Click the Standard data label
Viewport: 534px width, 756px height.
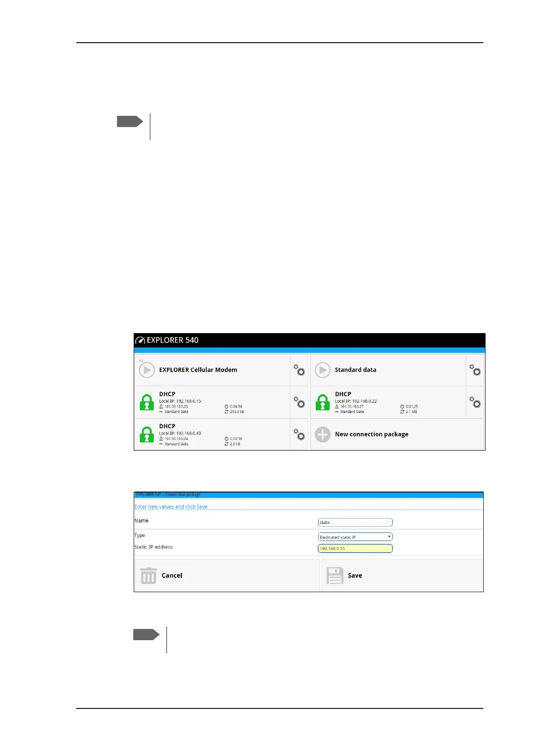tap(355, 370)
